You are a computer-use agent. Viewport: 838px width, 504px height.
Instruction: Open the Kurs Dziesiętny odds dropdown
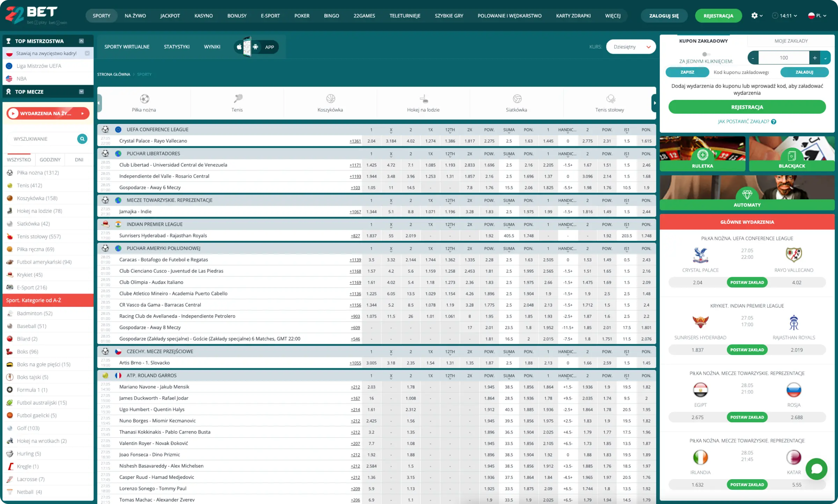(631, 47)
